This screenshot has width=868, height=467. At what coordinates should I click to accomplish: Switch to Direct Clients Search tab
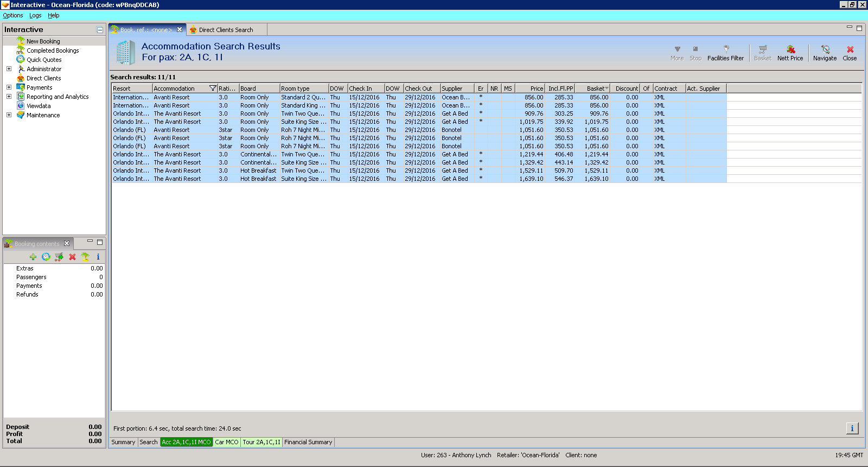coord(226,30)
